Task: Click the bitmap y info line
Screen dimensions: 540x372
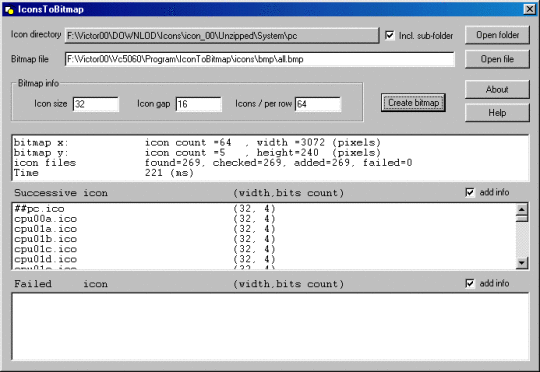Action: click(x=197, y=153)
